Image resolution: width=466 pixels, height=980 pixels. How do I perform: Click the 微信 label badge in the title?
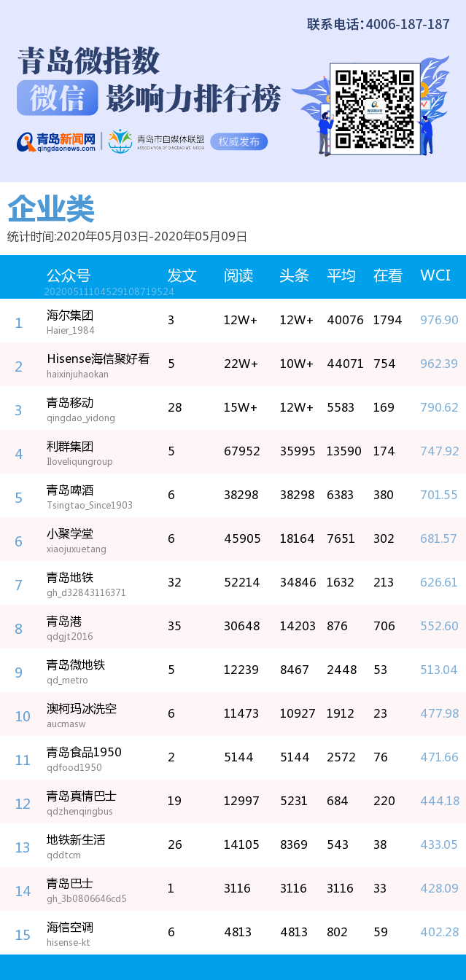(x=57, y=98)
